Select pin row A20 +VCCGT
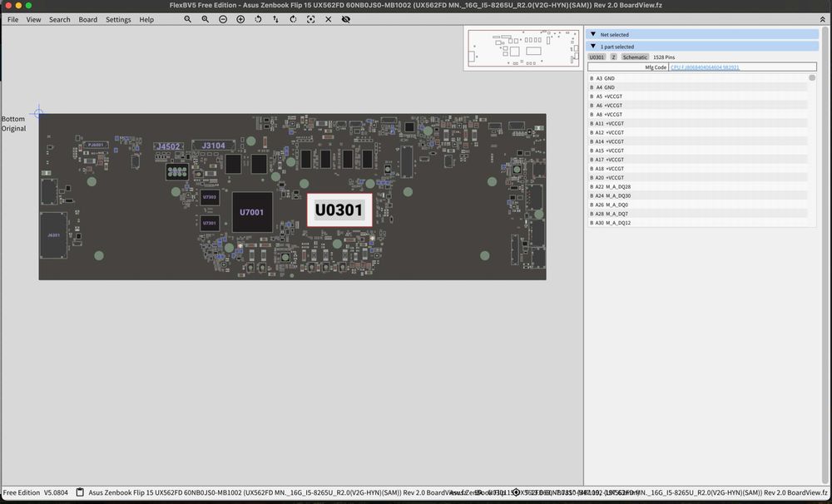The width and height of the screenshot is (832, 504). [x=698, y=177]
